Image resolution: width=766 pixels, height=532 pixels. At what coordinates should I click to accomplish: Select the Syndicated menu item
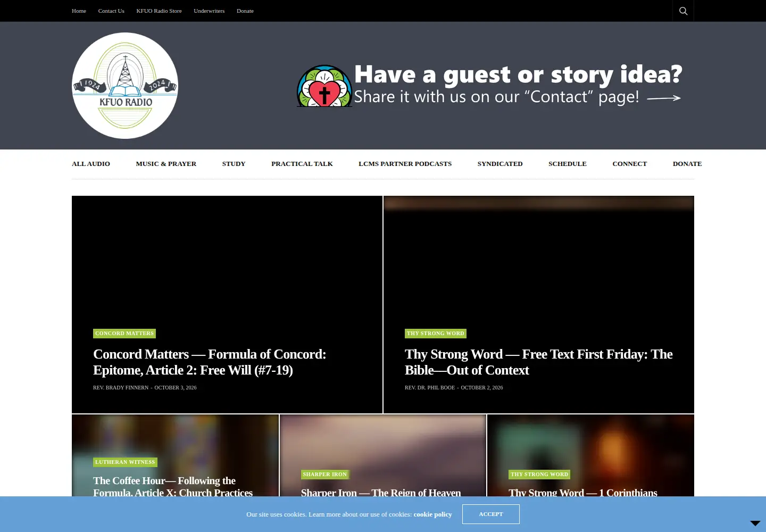[x=500, y=164]
